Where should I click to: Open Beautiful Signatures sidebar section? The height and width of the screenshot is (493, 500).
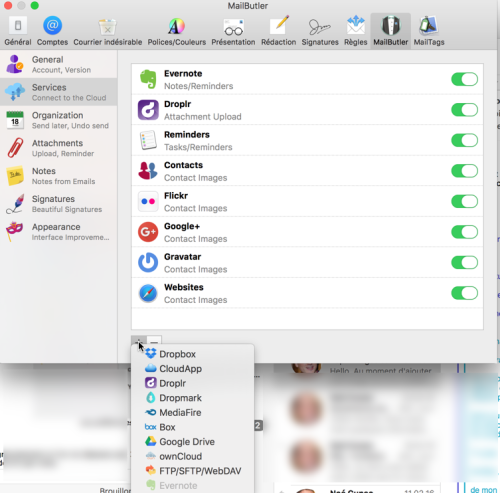pyautogui.click(x=59, y=204)
